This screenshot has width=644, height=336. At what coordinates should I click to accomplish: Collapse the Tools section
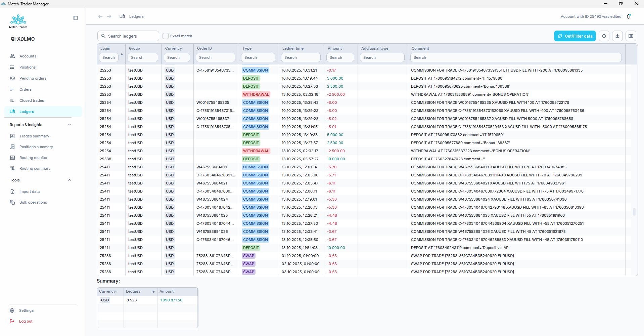pos(70,180)
